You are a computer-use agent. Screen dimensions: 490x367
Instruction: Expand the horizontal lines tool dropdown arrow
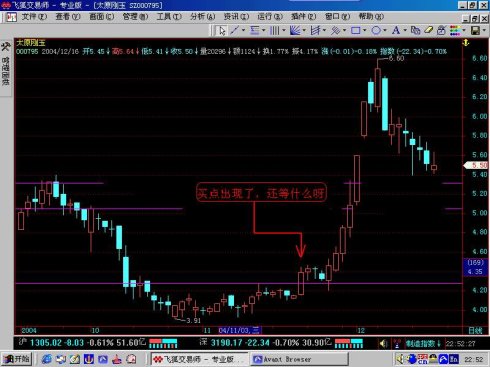click(264, 30)
